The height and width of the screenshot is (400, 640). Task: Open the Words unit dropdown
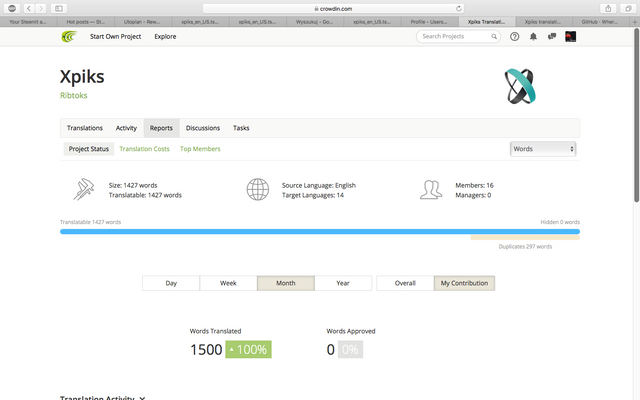[x=543, y=149]
